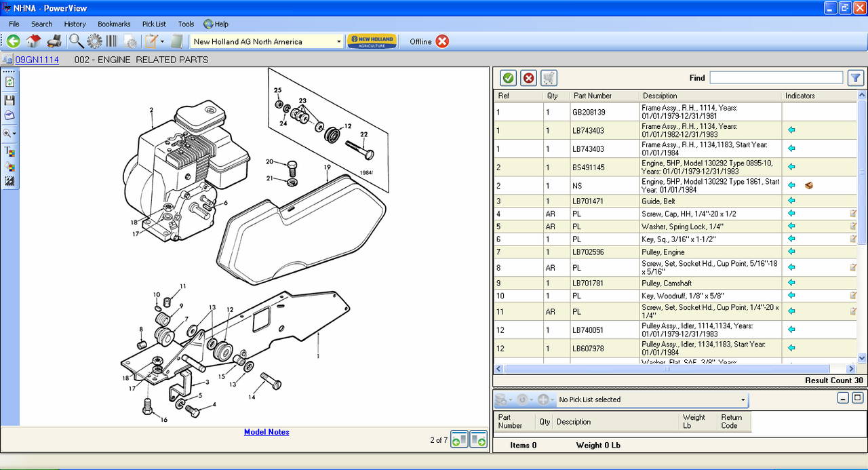868x470 pixels.
Task: Choose the fill color via paint bucket icon
Action: [9, 166]
